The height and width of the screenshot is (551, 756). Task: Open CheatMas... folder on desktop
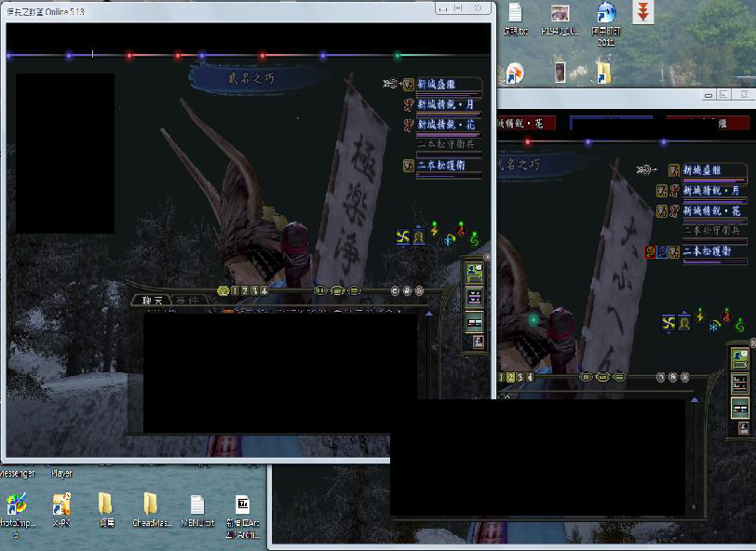pyautogui.click(x=151, y=510)
